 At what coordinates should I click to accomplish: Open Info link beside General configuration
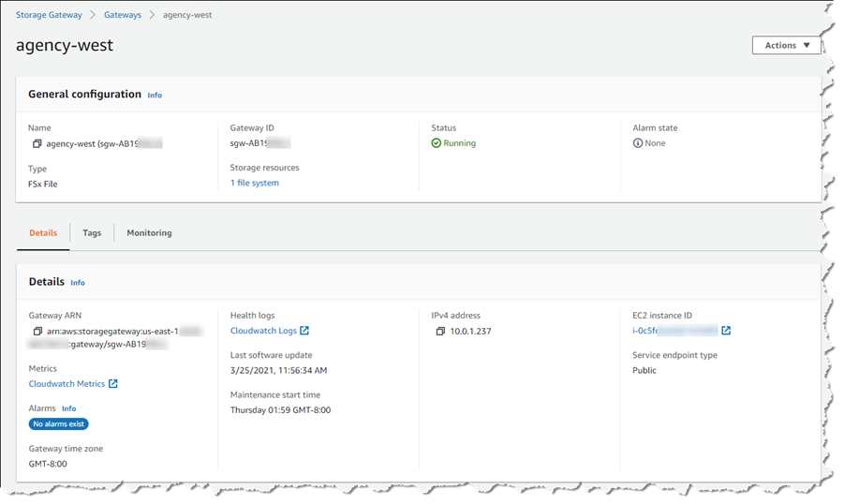click(155, 95)
